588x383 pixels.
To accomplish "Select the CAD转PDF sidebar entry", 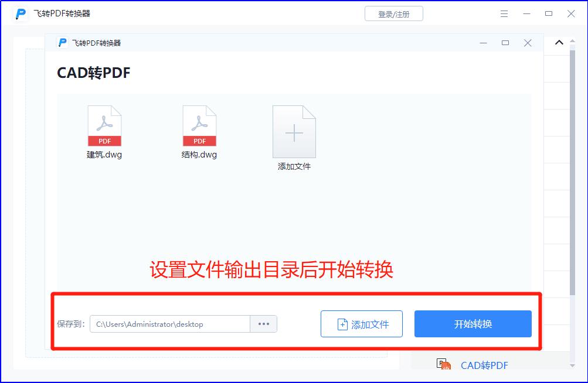I will 485,364.
